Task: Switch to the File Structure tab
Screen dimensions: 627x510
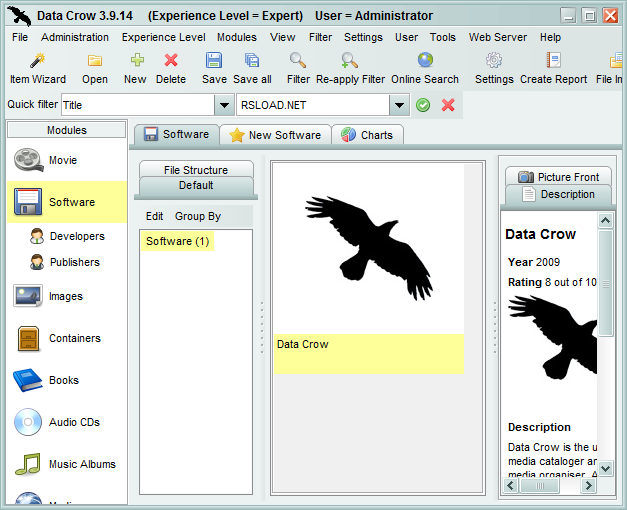Action: click(x=196, y=169)
